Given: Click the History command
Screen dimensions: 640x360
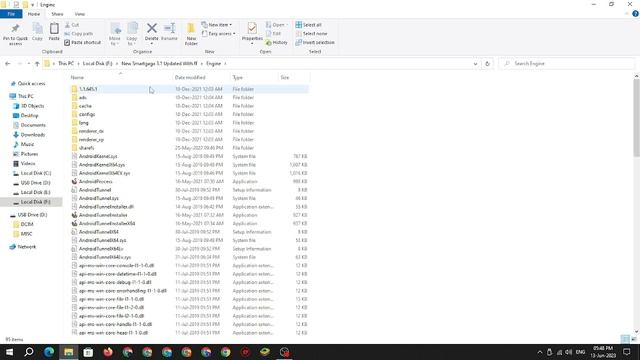Looking at the screenshot, I should 276,42.
